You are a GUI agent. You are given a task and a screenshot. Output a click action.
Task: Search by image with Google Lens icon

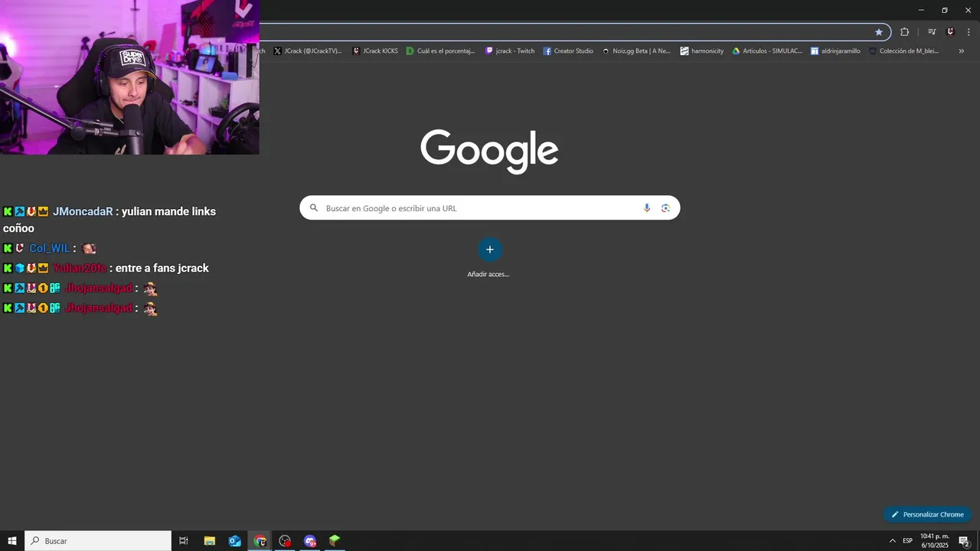pyautogui.click(x=665, y=208)
